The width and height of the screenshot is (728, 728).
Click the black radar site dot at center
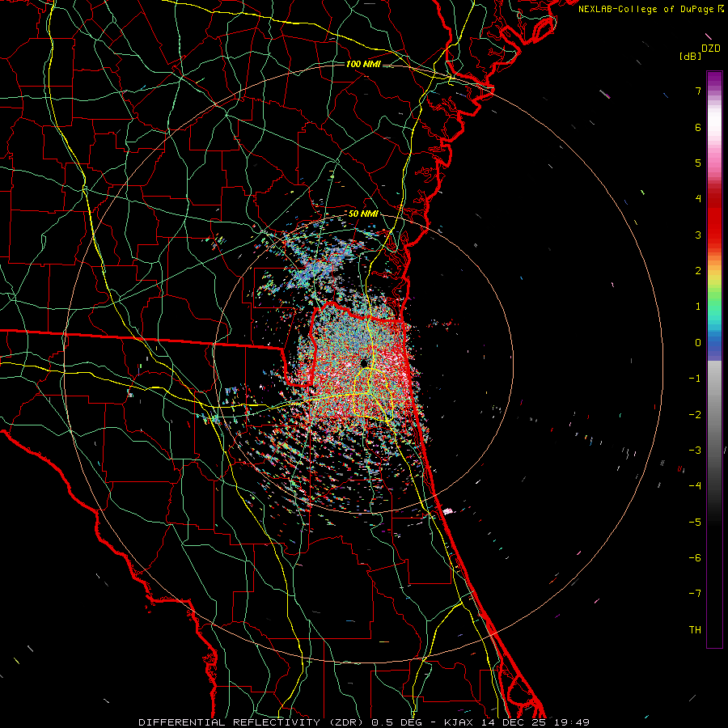tap(364, 363)
